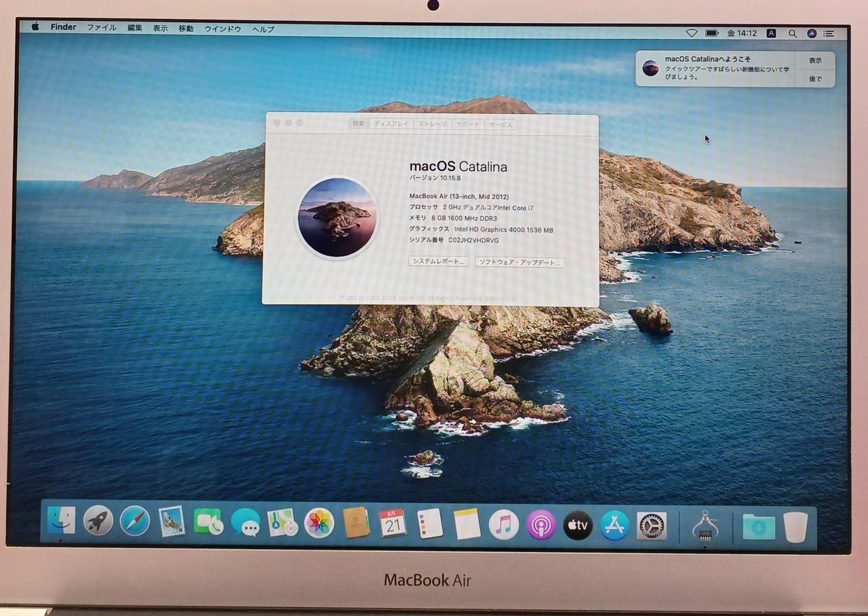868x616 pixels.
Task: Open the 編集 menu
Action: coord(135,28)
